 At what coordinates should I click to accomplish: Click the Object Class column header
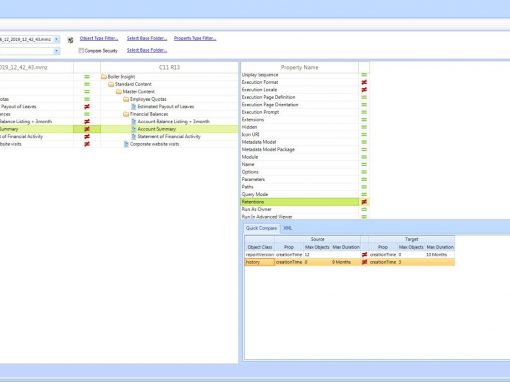(260, 247)
